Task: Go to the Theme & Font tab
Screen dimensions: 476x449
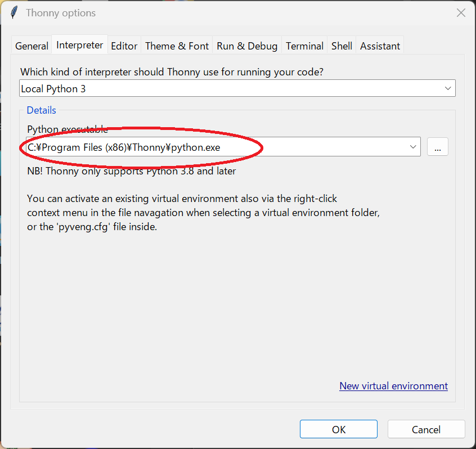Action: coord(177,46)
